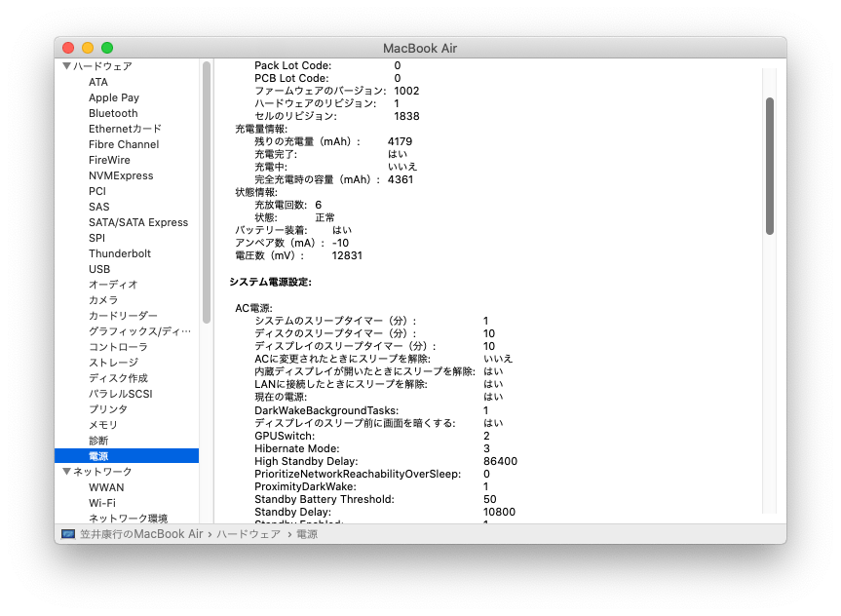Select カメラ in the sidebar
Screen dimensions: 841x616
(x=103, y=300)
